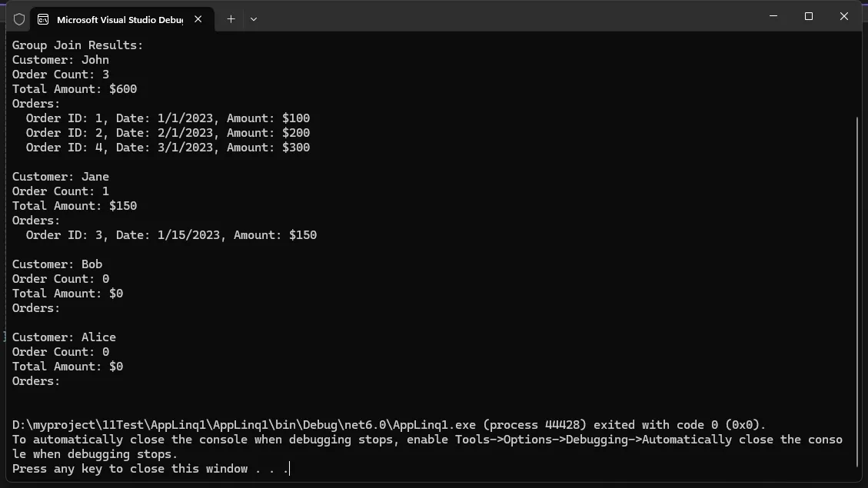The width and height of the screenshot is (868, 488).
Task: Click the 'Customer: Bob' text
Action: pyautogui.click(x=57, y=264)
